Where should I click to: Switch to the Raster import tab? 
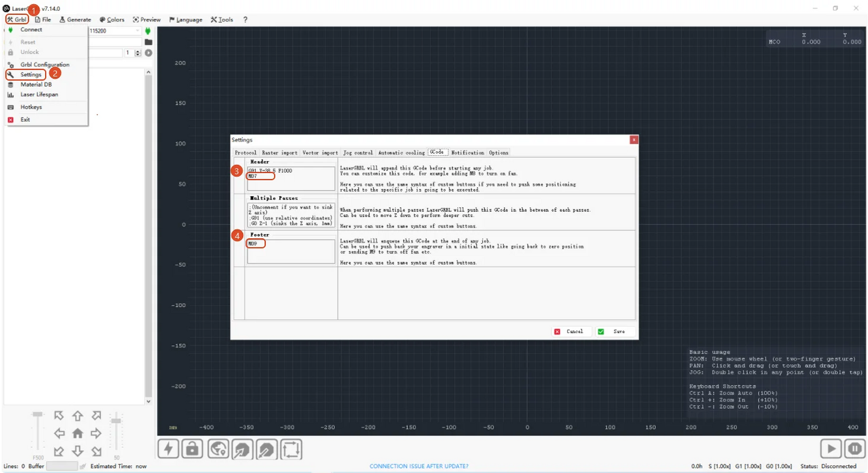[279, 152]
